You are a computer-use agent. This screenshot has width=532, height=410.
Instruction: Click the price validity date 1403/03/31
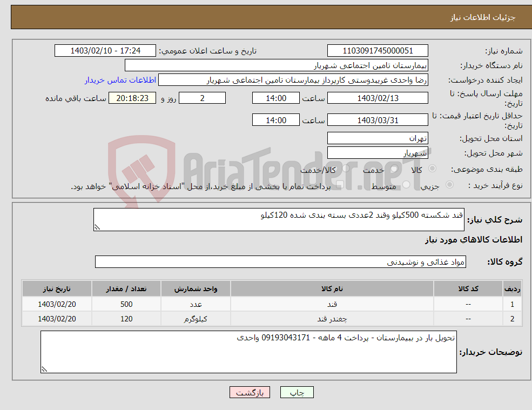coord(378,120)
